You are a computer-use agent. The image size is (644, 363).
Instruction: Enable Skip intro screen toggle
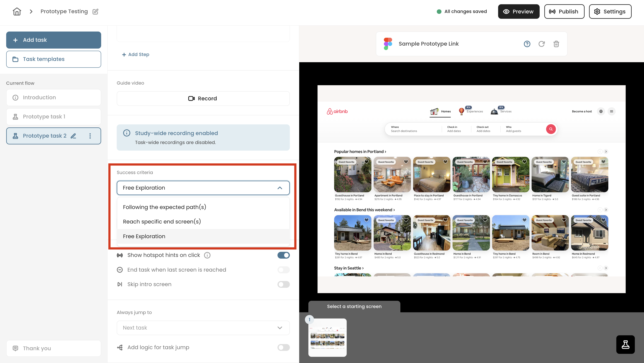[x=283, y=285]
